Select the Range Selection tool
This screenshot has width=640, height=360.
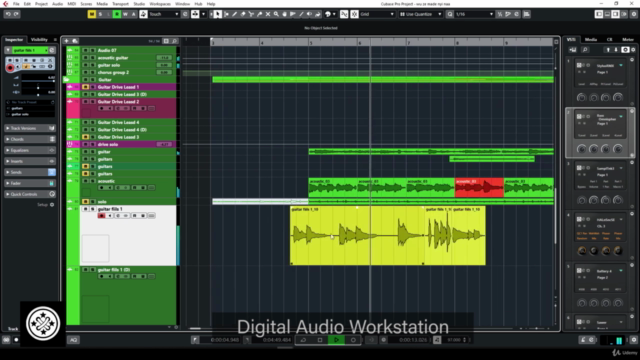tap(227, 14)
